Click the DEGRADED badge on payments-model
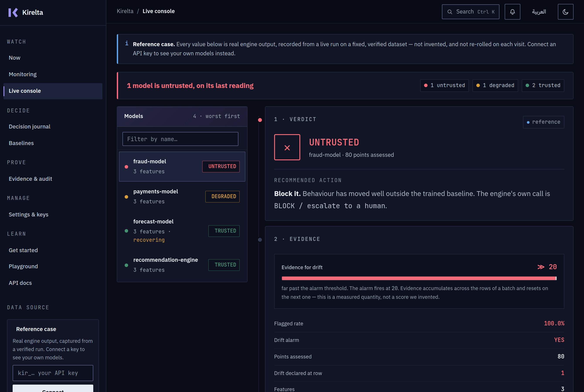The height and width of the screenshot is (392, 584). (222, 196)
